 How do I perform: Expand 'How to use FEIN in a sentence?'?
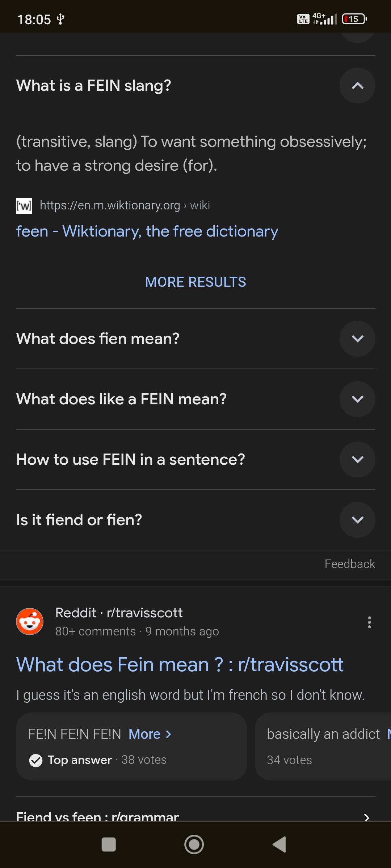pos(357,459)
